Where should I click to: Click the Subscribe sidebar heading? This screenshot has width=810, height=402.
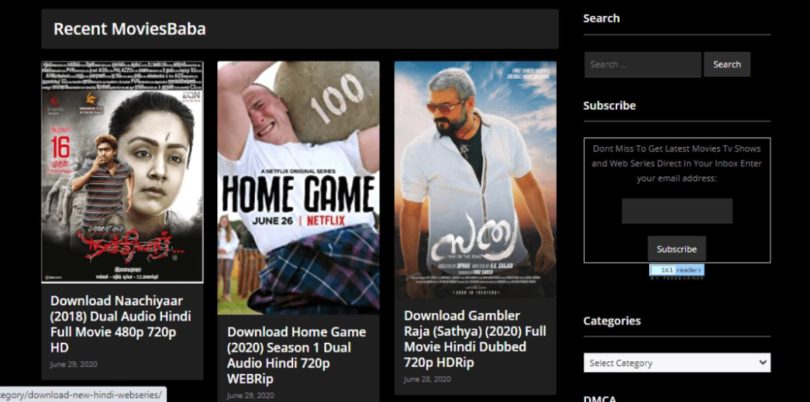[x=610, y=105]
